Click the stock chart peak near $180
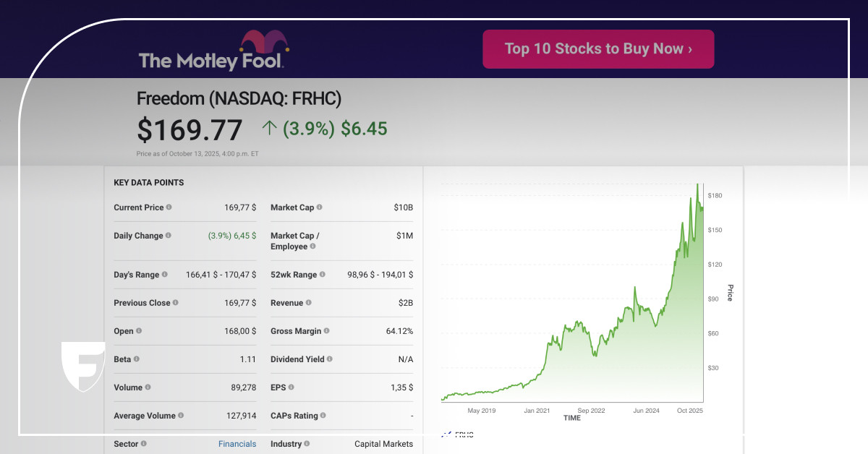Viewport: 868px width, 454px height. (697, 187)
